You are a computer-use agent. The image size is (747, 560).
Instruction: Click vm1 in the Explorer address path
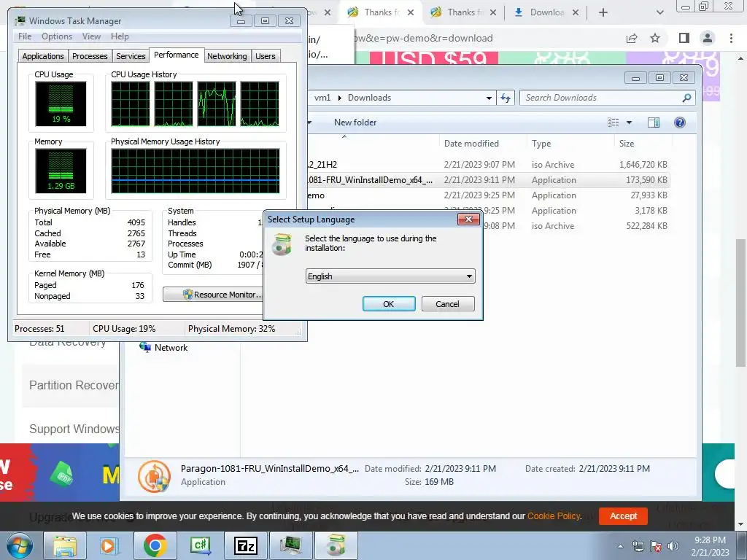(322, 98)
